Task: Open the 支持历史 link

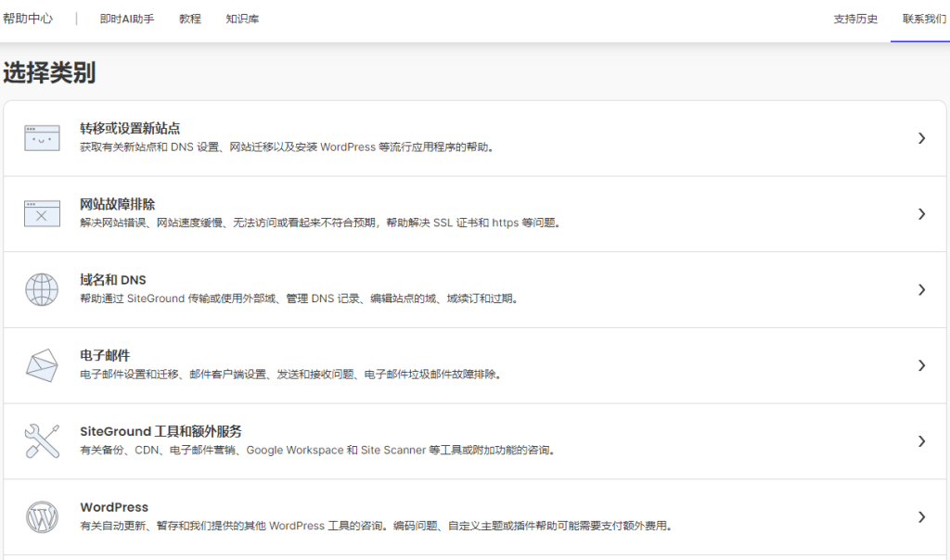Action: coord(854,18)
